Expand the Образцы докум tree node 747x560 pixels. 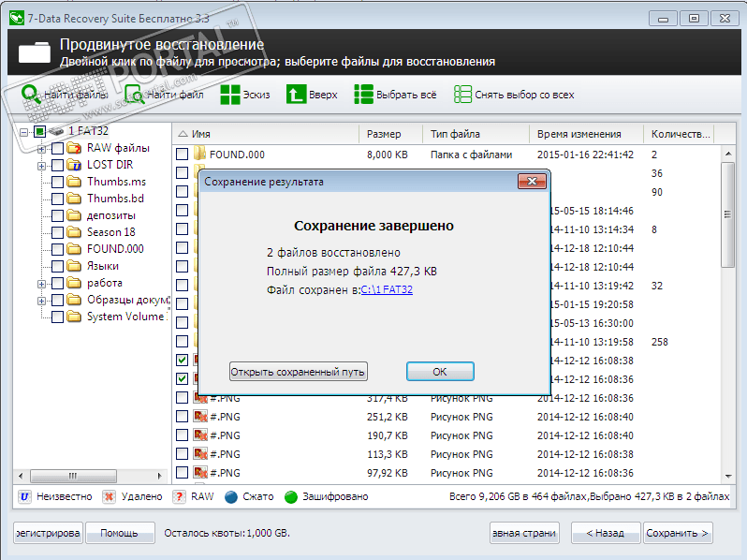coord(41,301)
